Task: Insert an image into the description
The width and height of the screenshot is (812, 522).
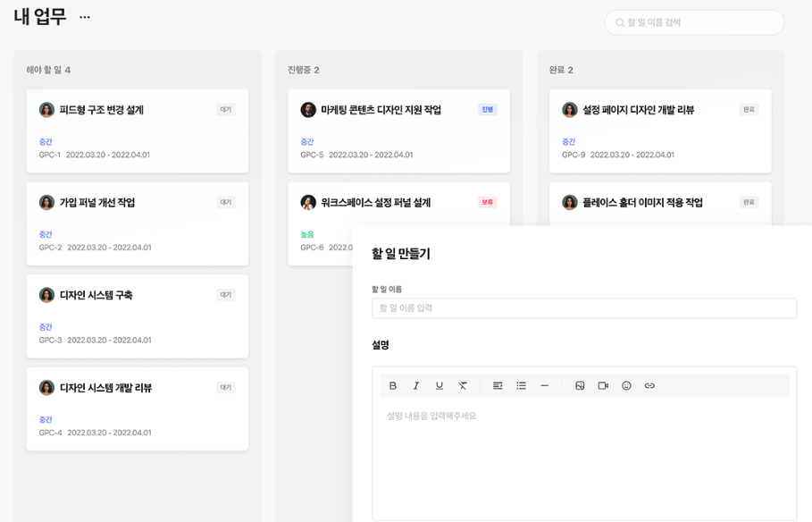Action: (x=580, y=386)
